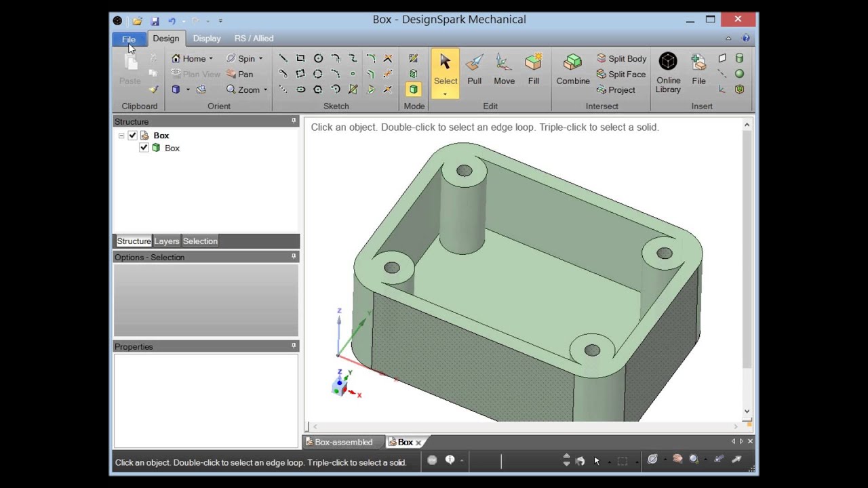Expand the view cube dropdown in Orient
Image resolution: width=868 pixels, height=488 pixels.
(x=188, y=90)
